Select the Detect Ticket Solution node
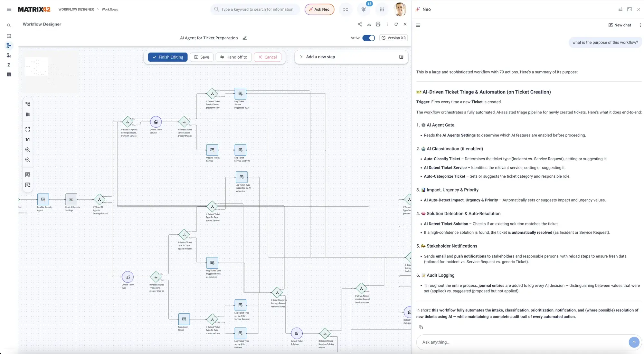644x354 pixels. click(x=297, y=333)
